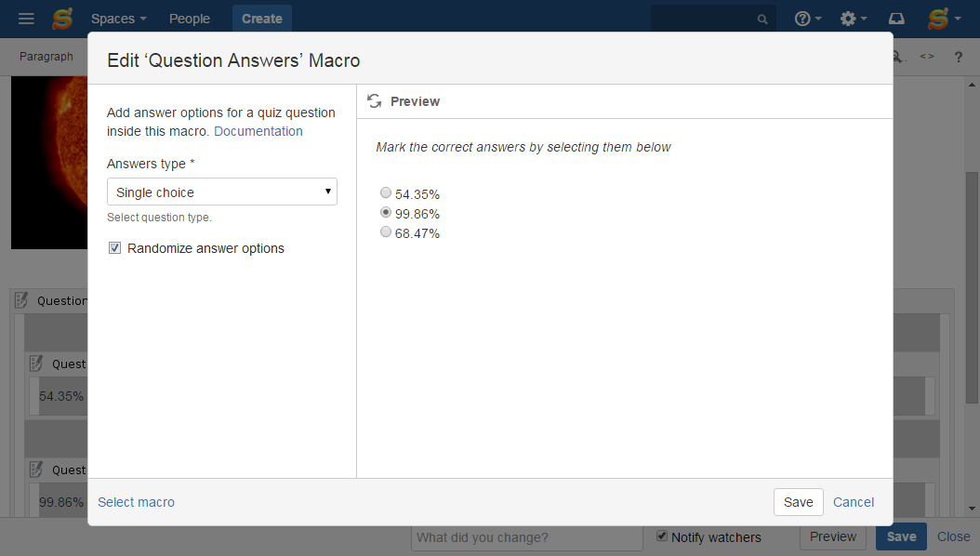
Task: Open the Paragraph style dropdown
Action: (46, 56)
